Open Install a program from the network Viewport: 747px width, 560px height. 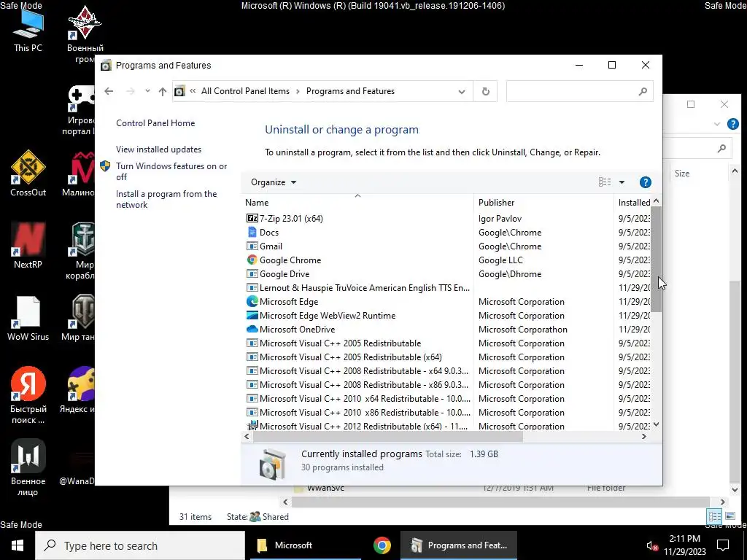[166, 199]
